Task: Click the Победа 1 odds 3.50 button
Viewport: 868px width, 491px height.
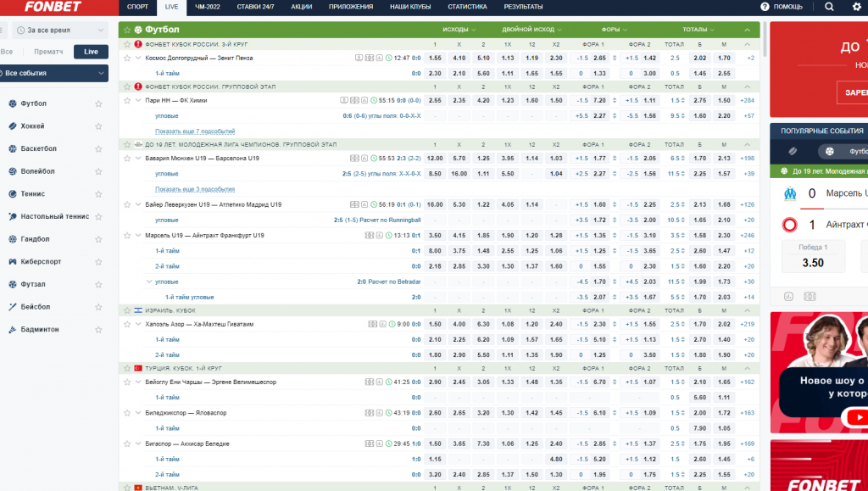Action: point(812,257)
